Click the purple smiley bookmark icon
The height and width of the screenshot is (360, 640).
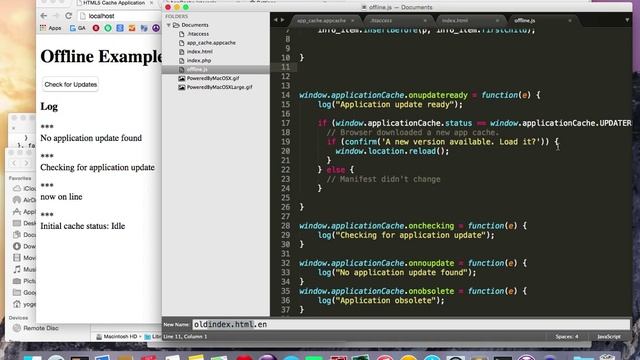[156, 28]
